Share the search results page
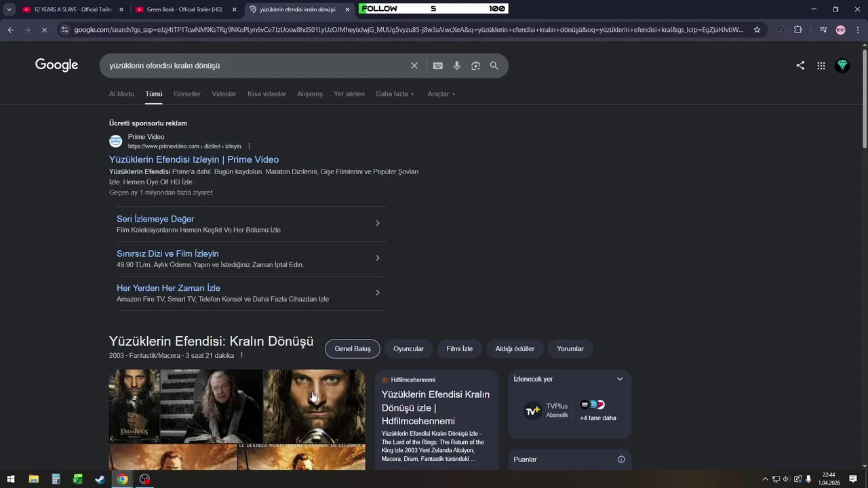Viewport: 868px width, 488px height. (x=800, y=66)
